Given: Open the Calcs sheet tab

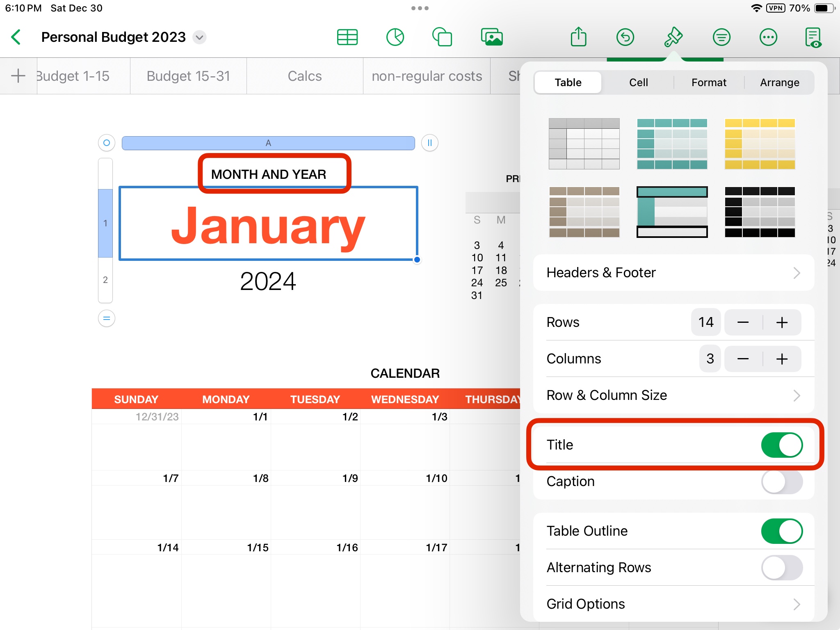Looking at the screenshot, I should pos(304,76).
